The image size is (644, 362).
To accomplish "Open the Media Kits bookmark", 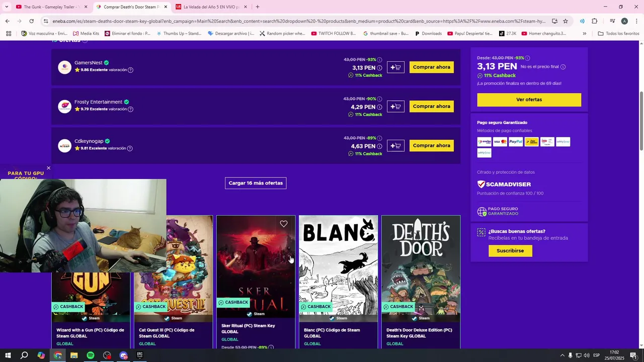I will (86, 34).
